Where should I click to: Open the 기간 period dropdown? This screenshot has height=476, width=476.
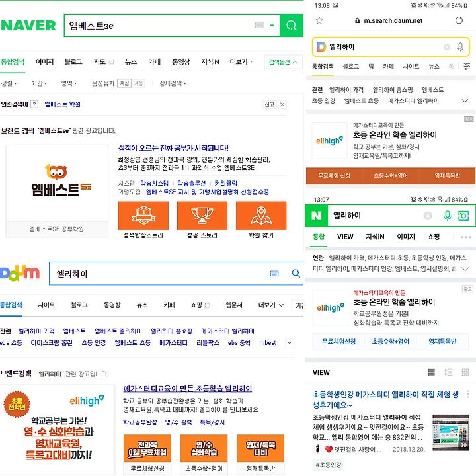(39, 83)
